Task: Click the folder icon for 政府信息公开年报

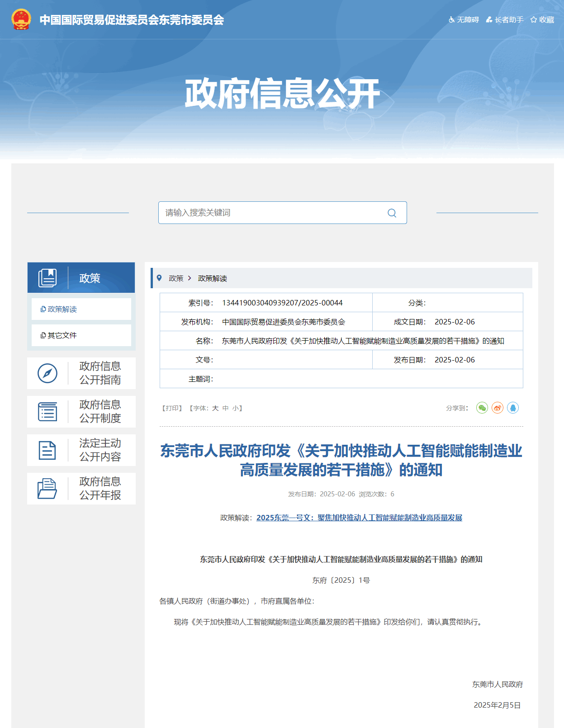Action: pos(47,489)
